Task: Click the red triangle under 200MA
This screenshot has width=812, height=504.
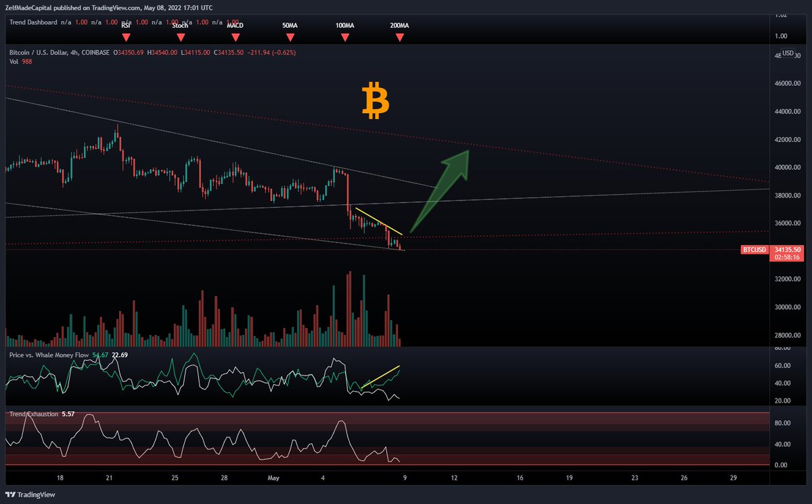Action: pyautogui.click(x=399, y=38)
